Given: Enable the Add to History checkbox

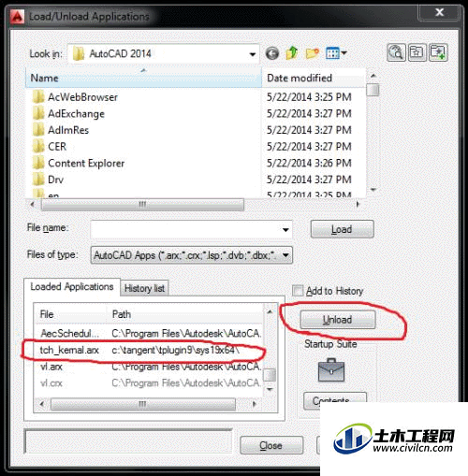Looking at the screenshot, I should pyautogui.click(x=298, y=291).
